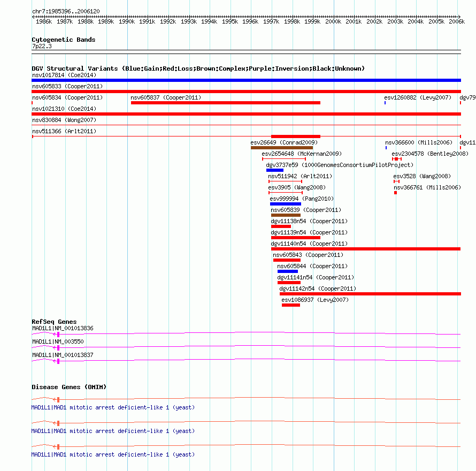Screen dimensions: 476x471
Task: Click the nsv366600 (Mills2006) variant label
Action: [419, 142]
